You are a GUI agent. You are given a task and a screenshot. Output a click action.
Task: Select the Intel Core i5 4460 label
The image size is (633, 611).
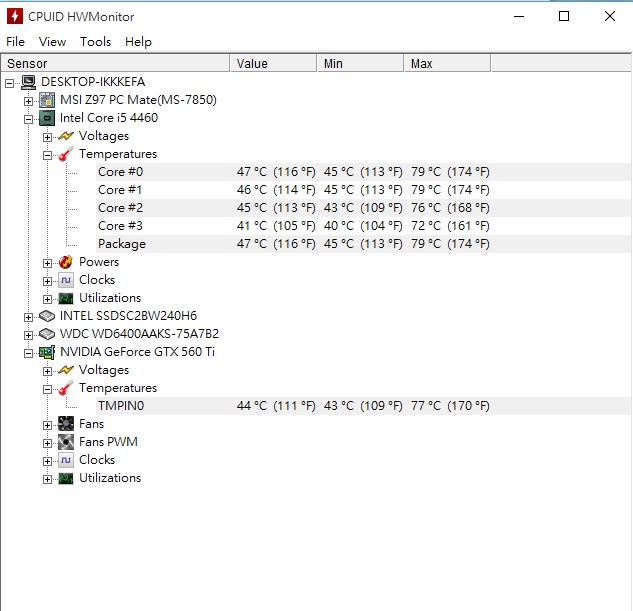109,118
